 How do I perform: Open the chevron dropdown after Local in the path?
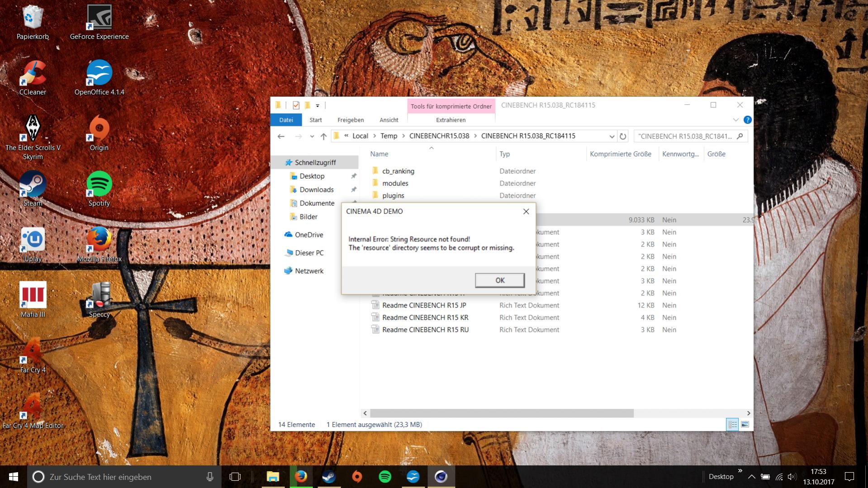point(375,136)
